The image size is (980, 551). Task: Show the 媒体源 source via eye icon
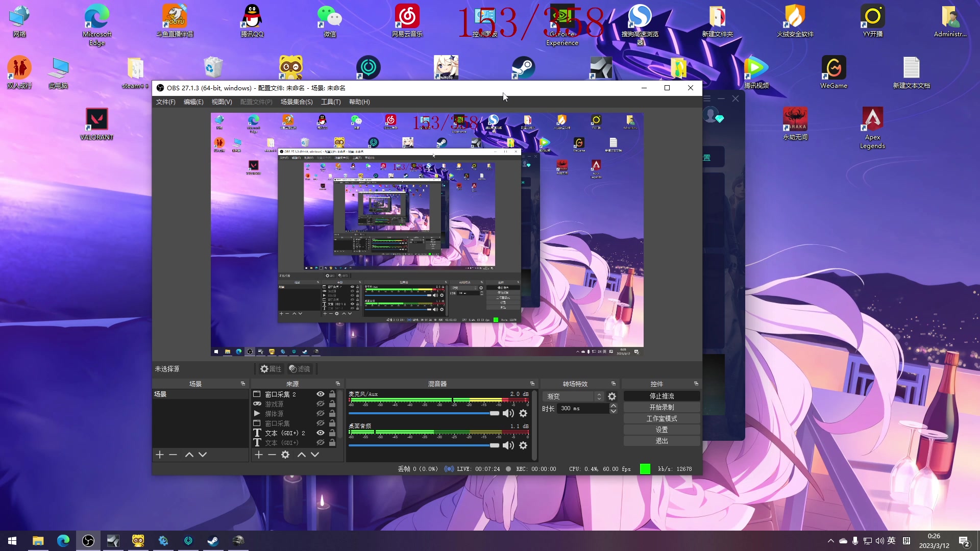click(x=321, y=413)
